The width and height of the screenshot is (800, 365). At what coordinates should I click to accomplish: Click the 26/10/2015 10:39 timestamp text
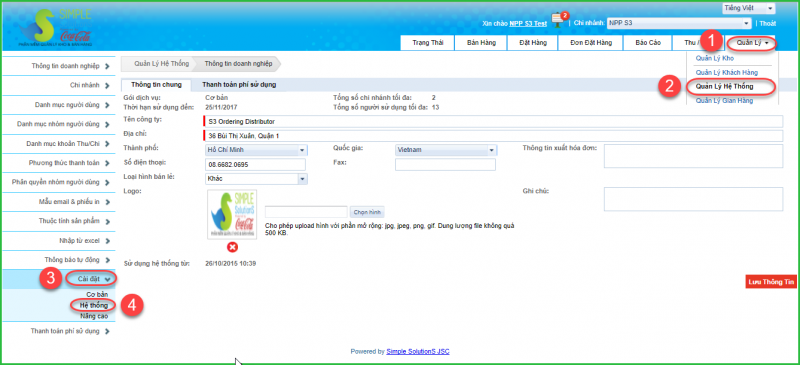[x=231, y=264]
